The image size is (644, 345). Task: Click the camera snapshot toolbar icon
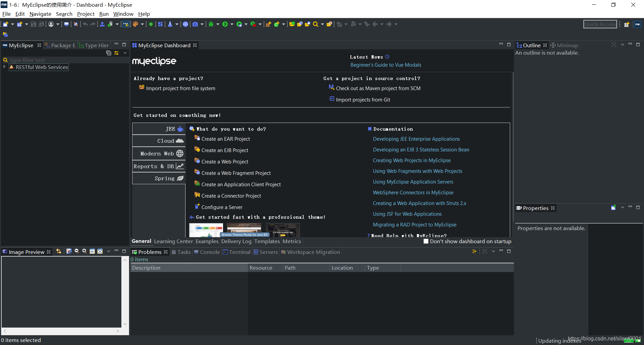tap(195, 24)
